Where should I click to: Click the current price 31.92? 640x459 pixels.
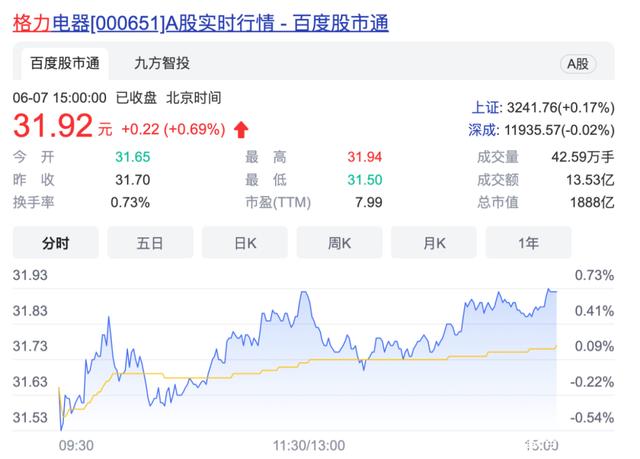click(x=53, y=125)
